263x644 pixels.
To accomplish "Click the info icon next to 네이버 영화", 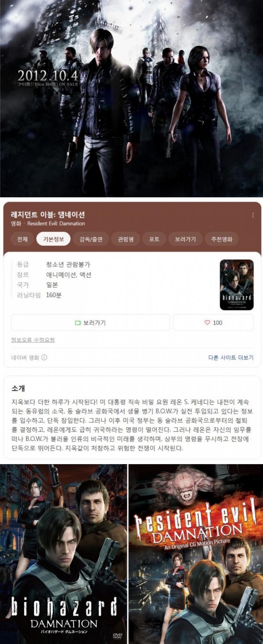I will (x=44, y=358).
